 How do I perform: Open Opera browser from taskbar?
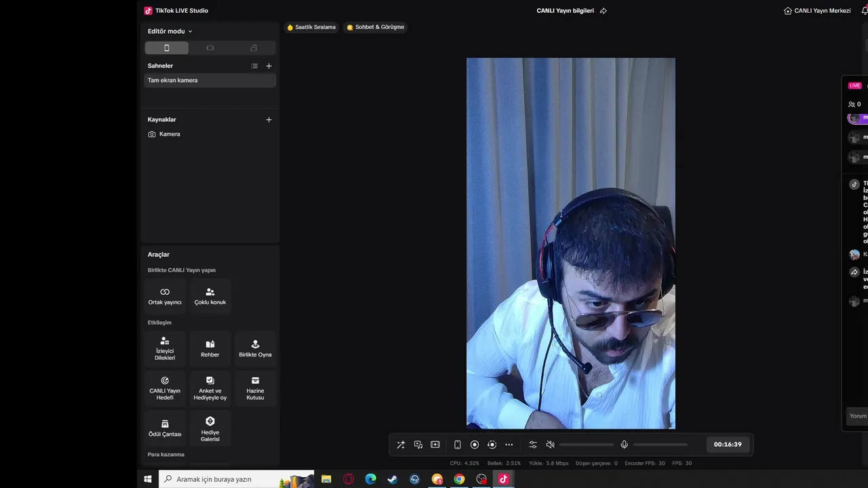[x=349, y=479]
